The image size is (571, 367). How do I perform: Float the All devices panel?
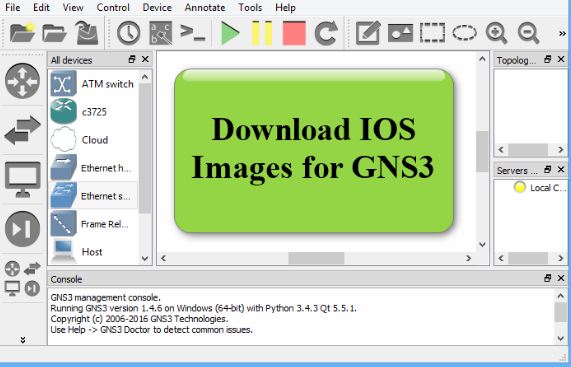pos(132,59)
